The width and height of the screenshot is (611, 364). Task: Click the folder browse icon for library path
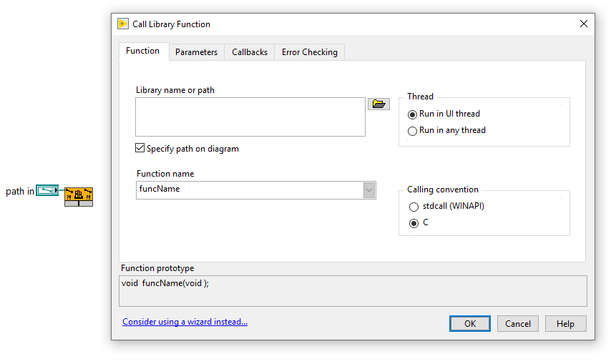(x=378, y=104)
